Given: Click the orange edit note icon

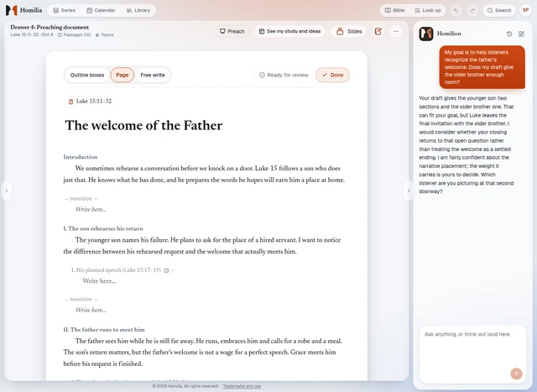Looking at the screenshot, I should click(x=378, y=31).
